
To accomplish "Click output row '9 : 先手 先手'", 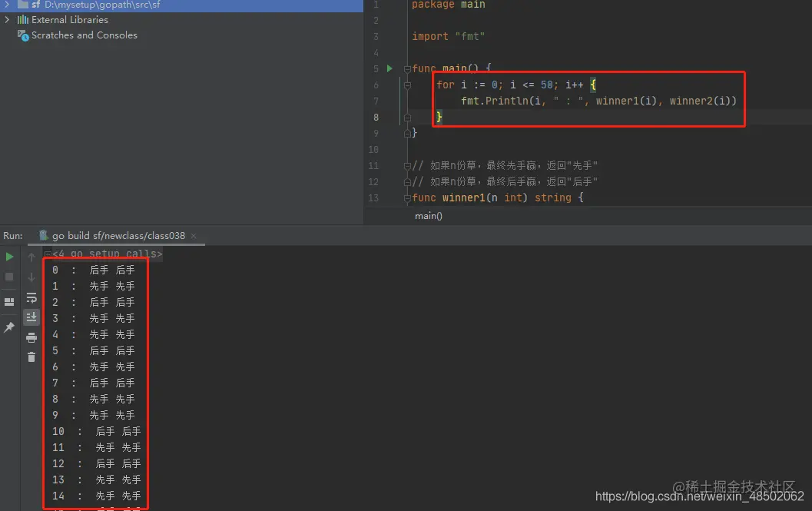I will (93, 415).
